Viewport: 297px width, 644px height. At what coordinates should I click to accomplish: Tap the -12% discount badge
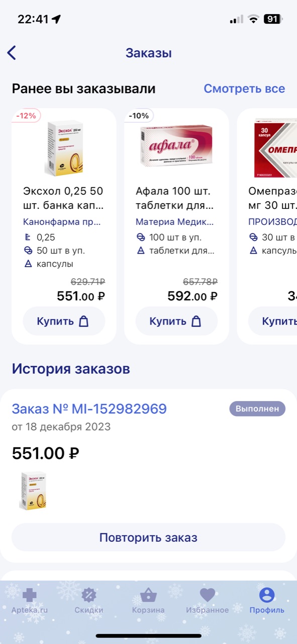point(26,116)
